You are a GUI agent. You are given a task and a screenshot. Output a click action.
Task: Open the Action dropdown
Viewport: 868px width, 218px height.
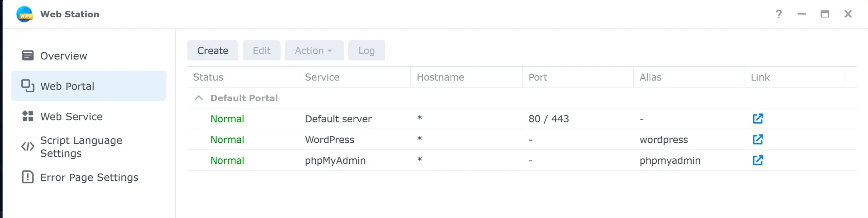click(x=314, y=50)
